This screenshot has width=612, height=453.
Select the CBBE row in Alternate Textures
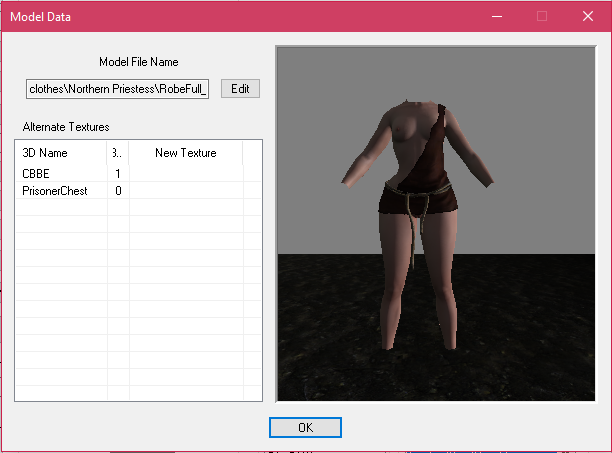(138, 173)
